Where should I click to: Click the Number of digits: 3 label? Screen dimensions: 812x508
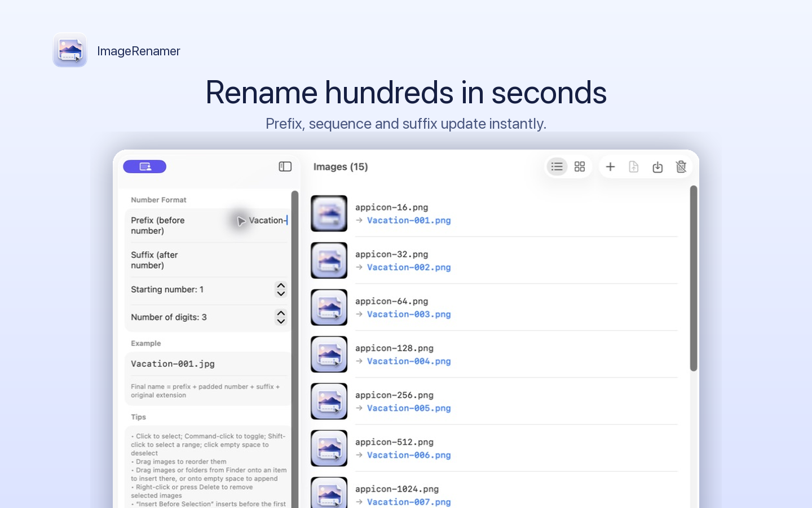(169, 317)
